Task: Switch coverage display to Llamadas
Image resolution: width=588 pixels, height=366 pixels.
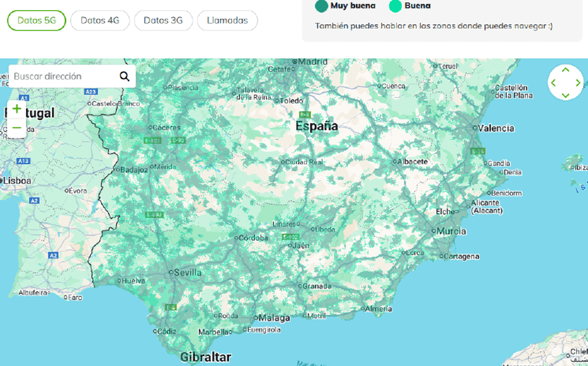Action: (x=227, y=19)
